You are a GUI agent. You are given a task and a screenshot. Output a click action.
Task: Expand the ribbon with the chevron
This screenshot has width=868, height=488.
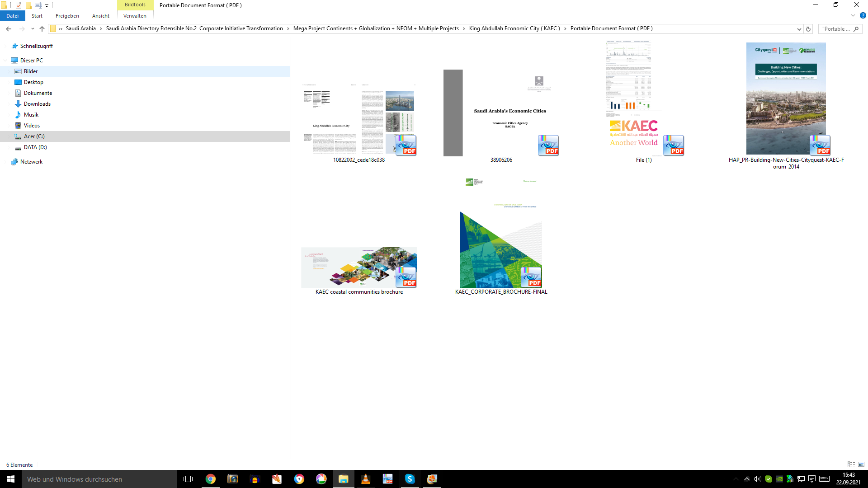coord(853,15)
